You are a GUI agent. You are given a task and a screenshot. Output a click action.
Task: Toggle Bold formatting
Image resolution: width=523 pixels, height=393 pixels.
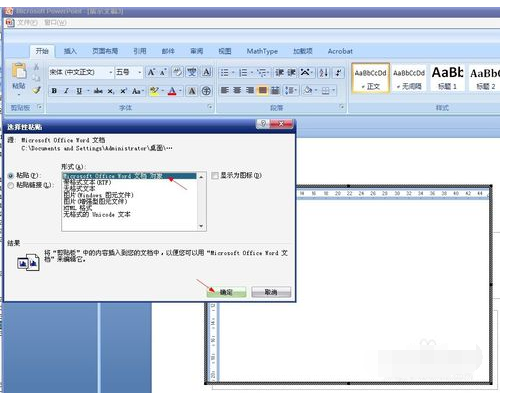[x=54, y=91]
